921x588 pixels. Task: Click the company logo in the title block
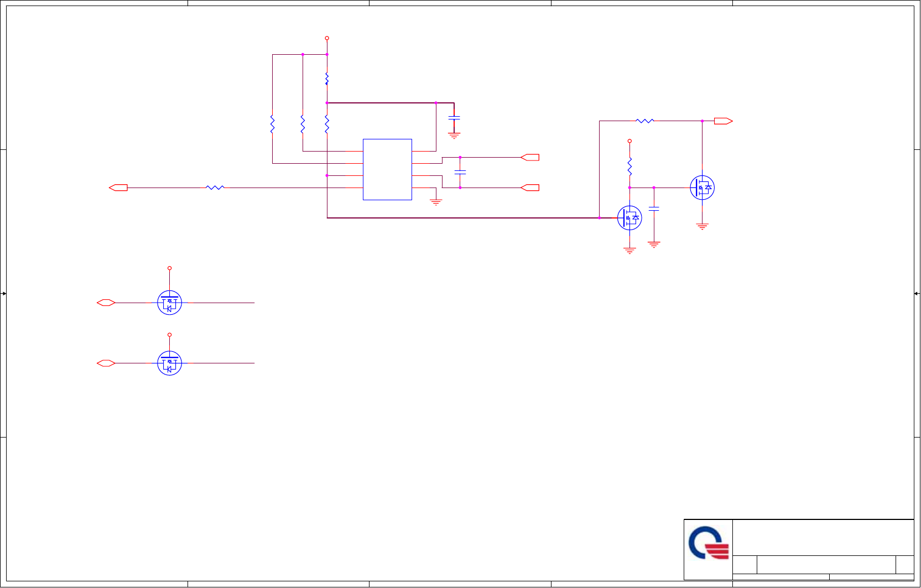tap(709, 543)
